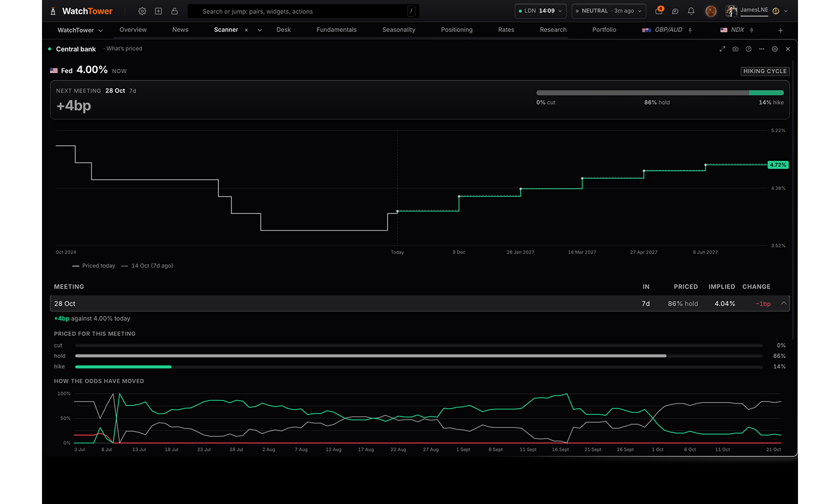The image size is (840, 504).
Task: Switch to the News tab
Action: (x=180, y=30)
